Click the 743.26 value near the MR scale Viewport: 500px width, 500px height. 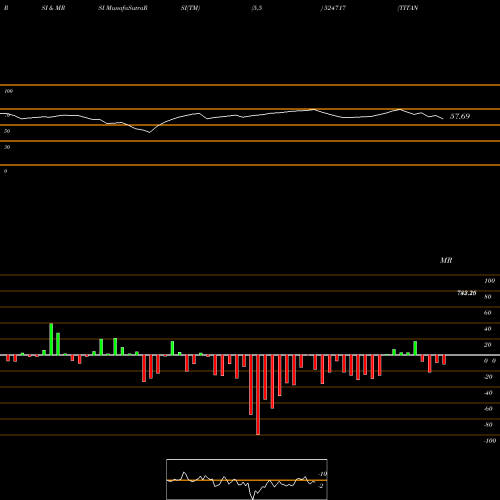[x=467, y=293]
